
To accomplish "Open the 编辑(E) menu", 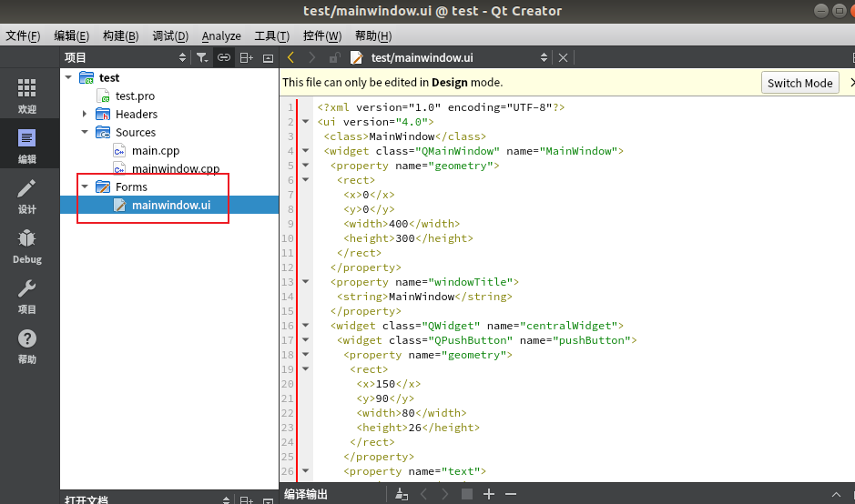I will 71,36.
